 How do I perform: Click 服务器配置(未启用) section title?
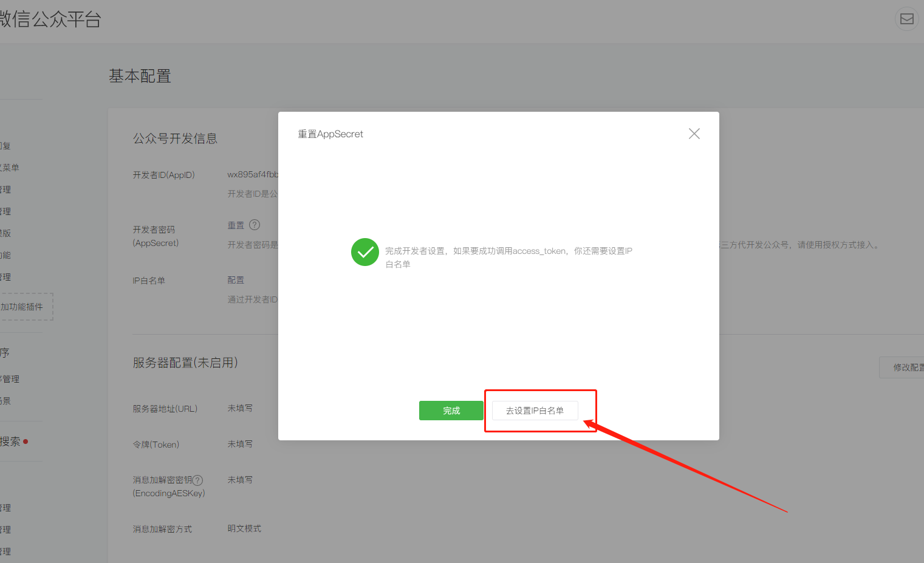pos(185,363)
